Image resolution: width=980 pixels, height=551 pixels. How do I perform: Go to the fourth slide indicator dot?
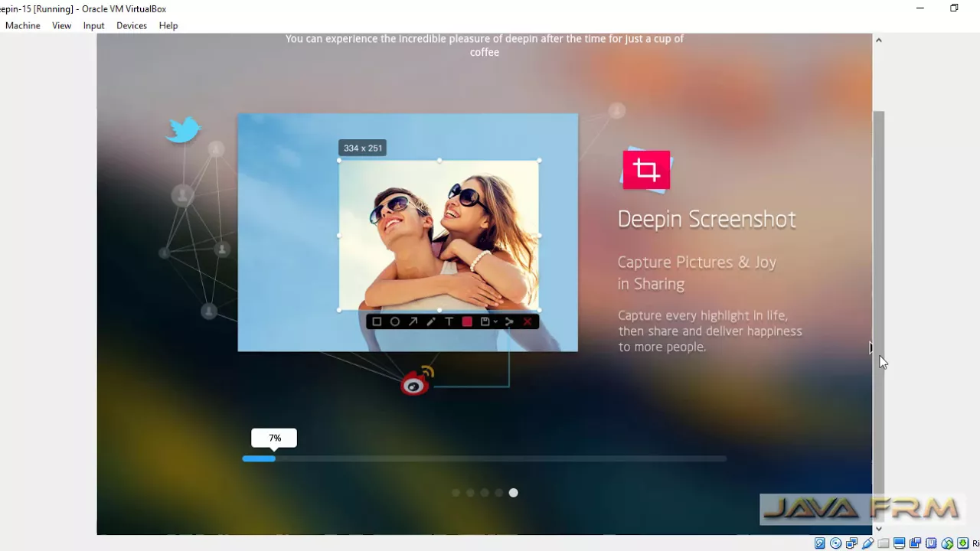(499, 493)
